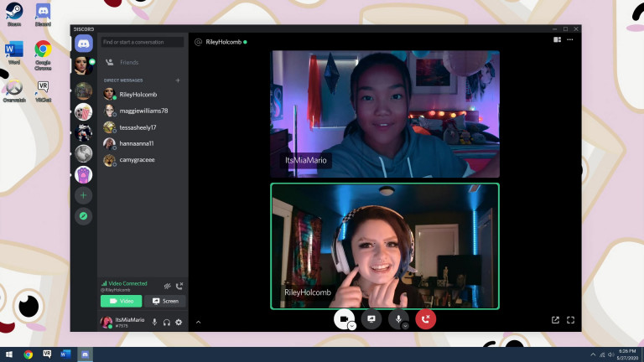This screenshot has width=644, height=362.
Task: Open the camera options dropdown arrow
Action: coord(352,325)
